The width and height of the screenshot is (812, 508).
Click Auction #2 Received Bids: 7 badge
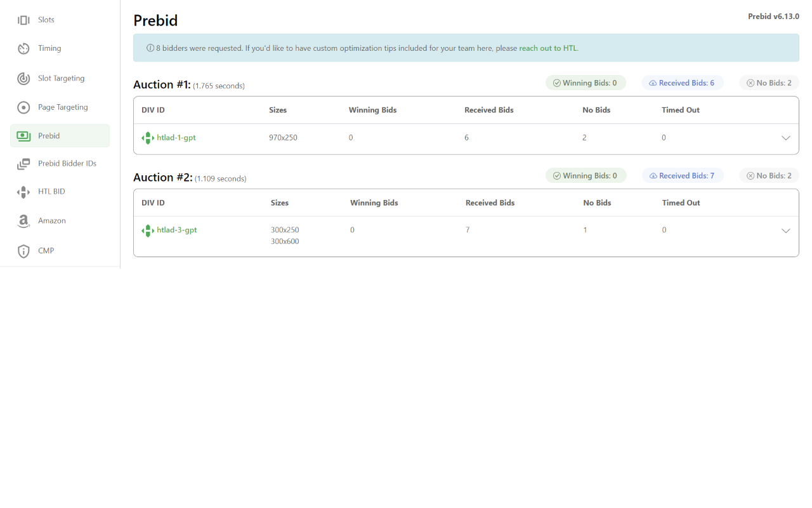click(x=683, y=176)
